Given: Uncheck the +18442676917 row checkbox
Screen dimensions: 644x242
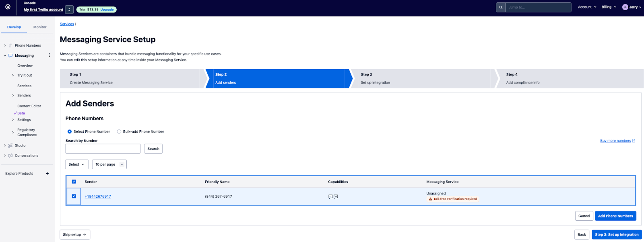Looking at the screenshot, I should point(74,196).
